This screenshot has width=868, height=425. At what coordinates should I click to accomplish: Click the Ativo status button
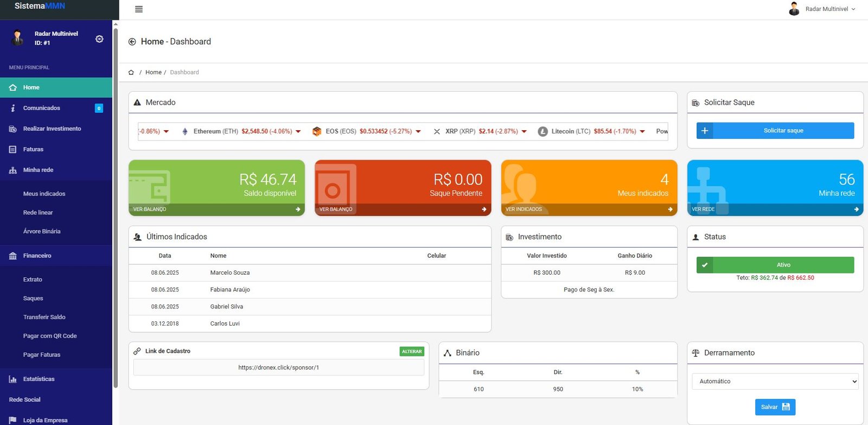click(x=775, y=265)
